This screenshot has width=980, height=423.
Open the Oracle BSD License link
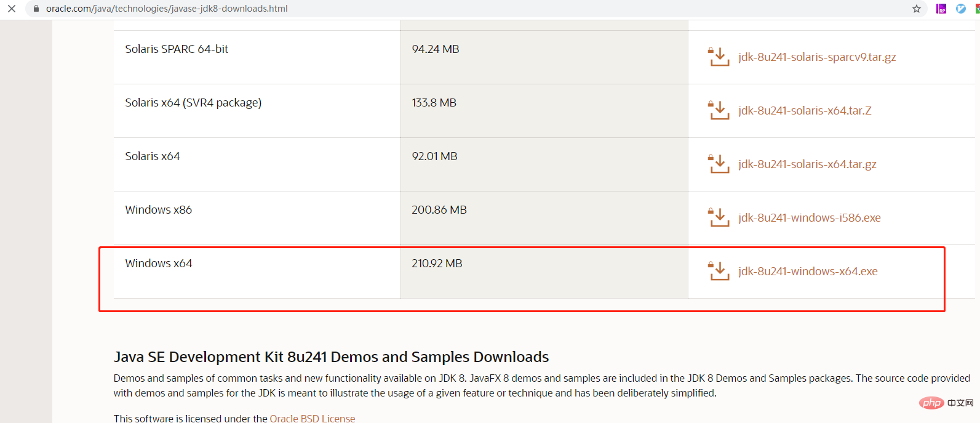tap(313, 418)
